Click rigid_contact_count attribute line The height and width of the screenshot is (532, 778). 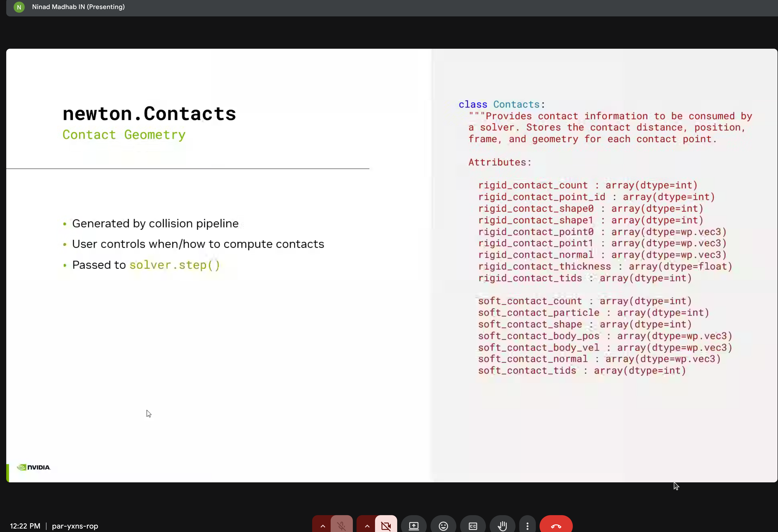point(588,185)
